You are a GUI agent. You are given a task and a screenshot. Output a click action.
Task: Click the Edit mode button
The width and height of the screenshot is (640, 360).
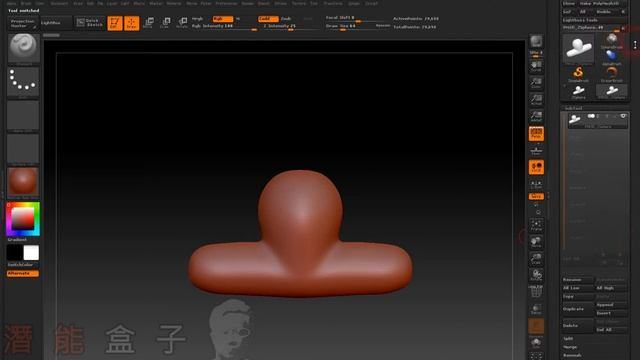click(115, 23)
